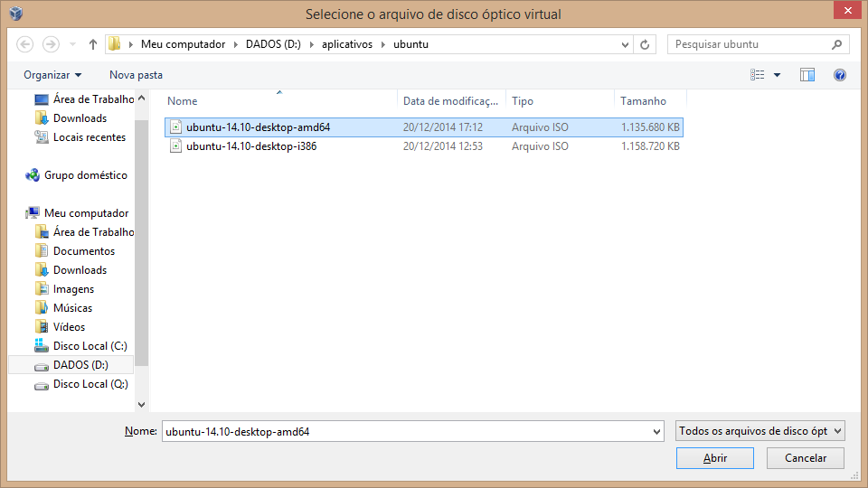Open Músicas in the sidebar

(x=72, y=307)
